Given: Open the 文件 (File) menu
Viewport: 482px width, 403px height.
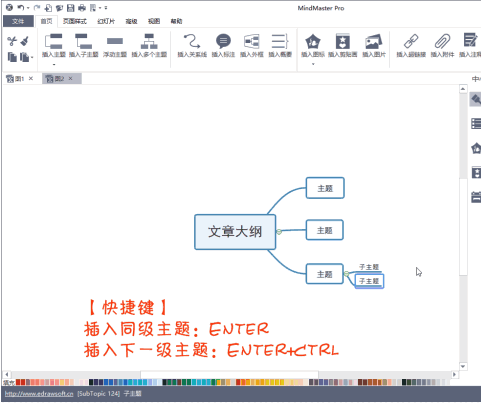Looking at the screenshot, I should click(x=18, y=21).
